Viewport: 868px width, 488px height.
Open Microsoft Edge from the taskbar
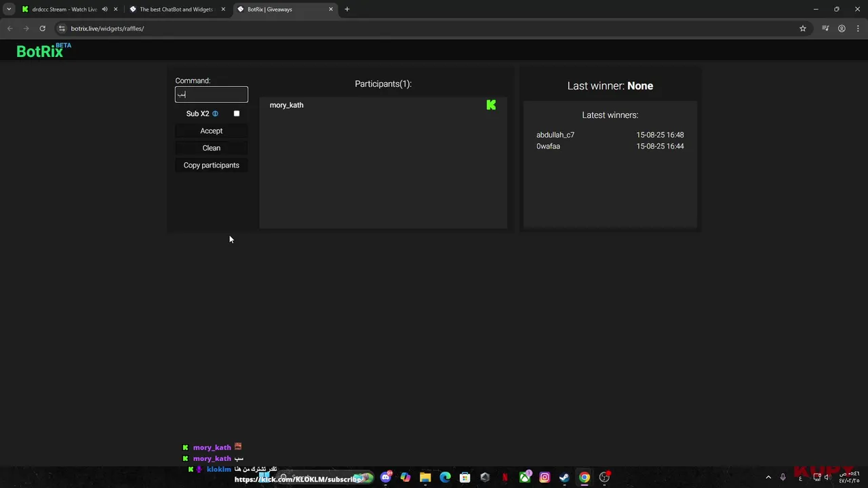[x=445, y=477]
